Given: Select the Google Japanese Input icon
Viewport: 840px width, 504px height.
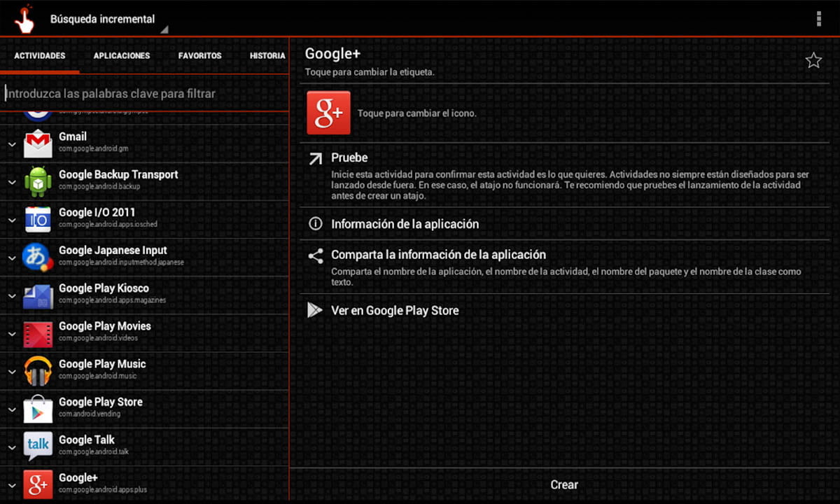Looking at the screenshot, I should click(38, 257).
